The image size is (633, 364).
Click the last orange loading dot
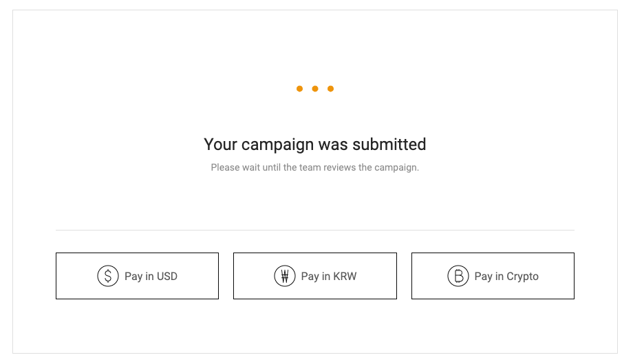coord(331,89)
